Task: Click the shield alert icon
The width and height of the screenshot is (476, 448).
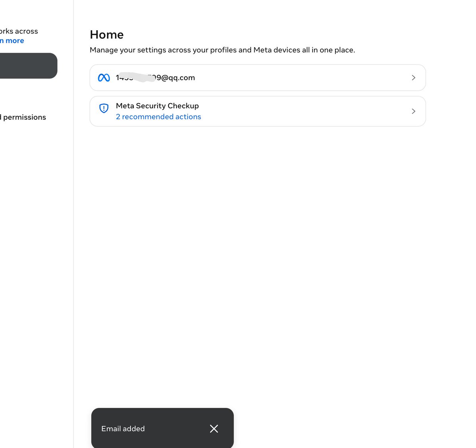Action: (x=104, y=108)
